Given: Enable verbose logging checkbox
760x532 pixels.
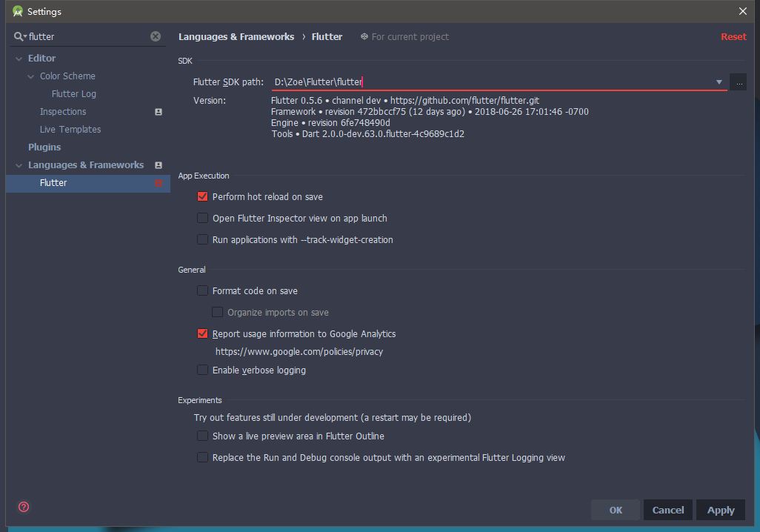Looking at the screenshot, I should pyautogui.click(x=203, y=370).
